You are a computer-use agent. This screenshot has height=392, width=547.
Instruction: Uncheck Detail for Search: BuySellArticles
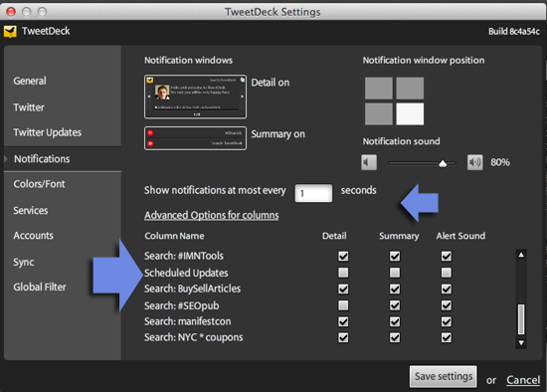tap(343, 289)
